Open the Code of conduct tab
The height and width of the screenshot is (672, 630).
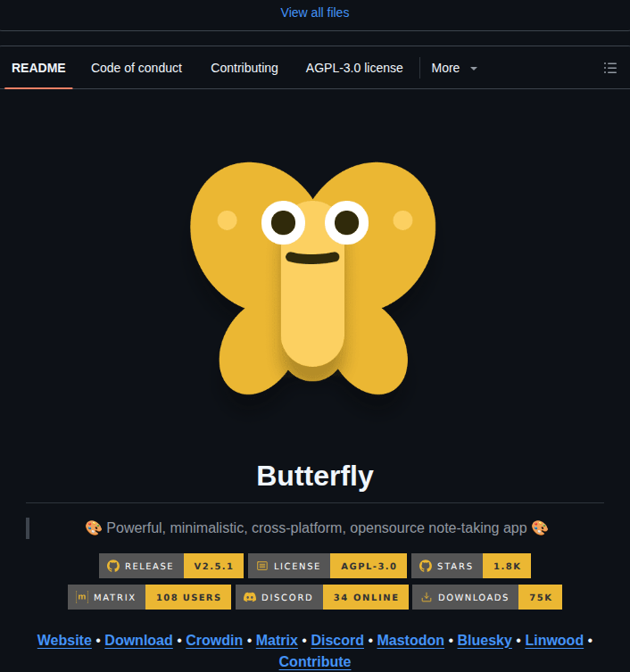pos(137,68)
